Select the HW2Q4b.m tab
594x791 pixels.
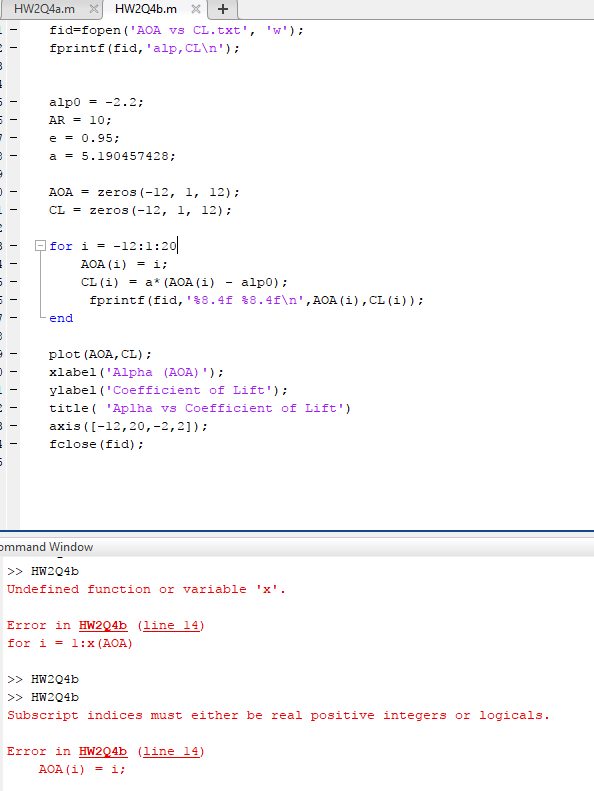146,9
